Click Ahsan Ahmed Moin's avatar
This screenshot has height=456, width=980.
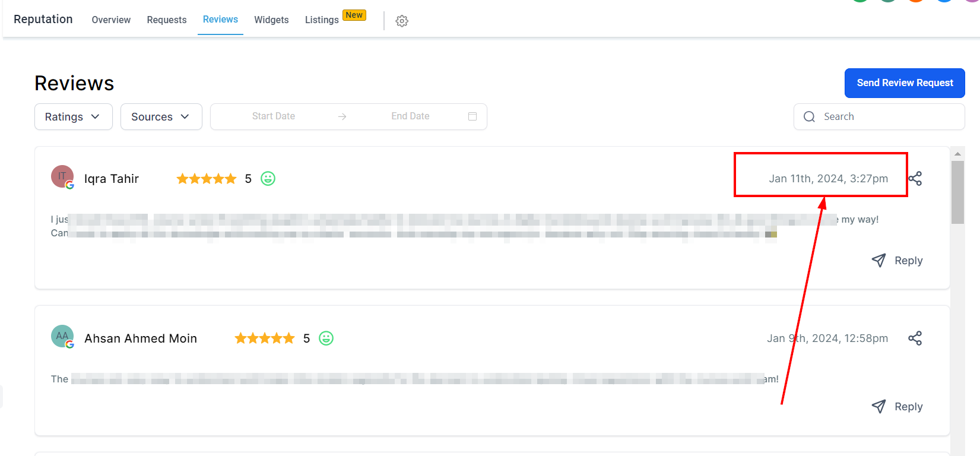coord(62,336)
